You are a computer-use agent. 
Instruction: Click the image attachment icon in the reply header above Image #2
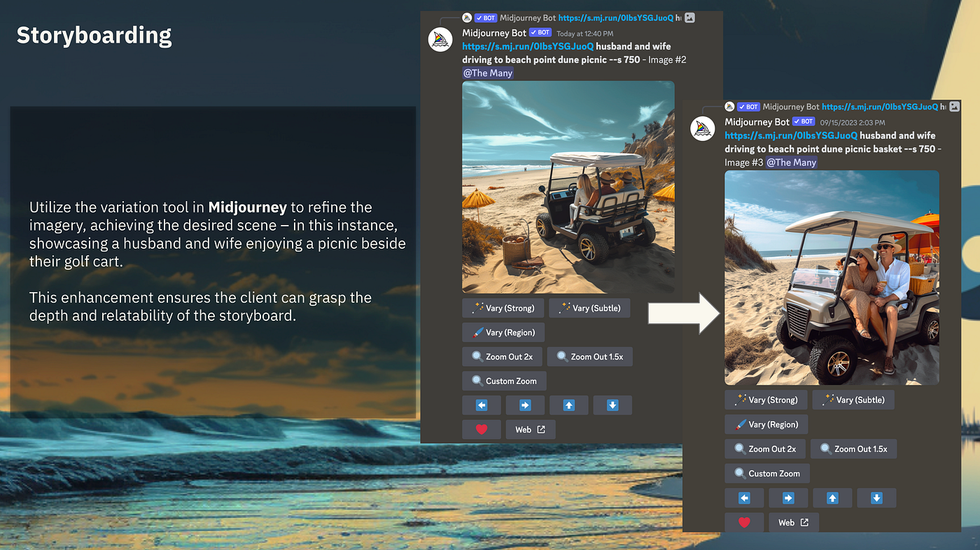(x=689, y=18)
